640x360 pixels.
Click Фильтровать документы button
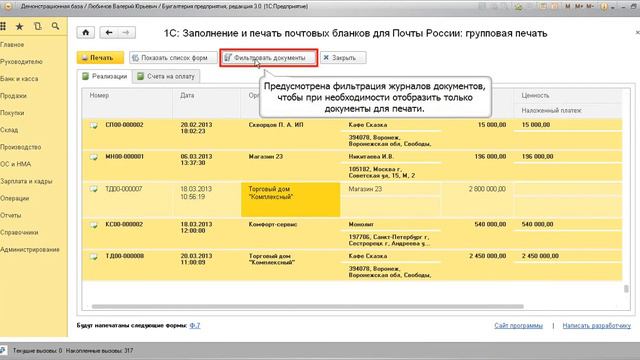[x=269, y=58]
